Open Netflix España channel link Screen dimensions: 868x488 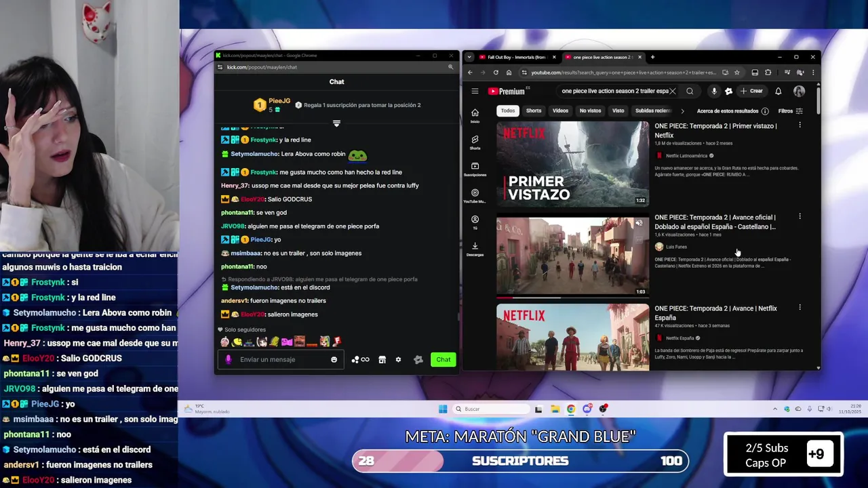pyautogui.click(x=679, y=338)
